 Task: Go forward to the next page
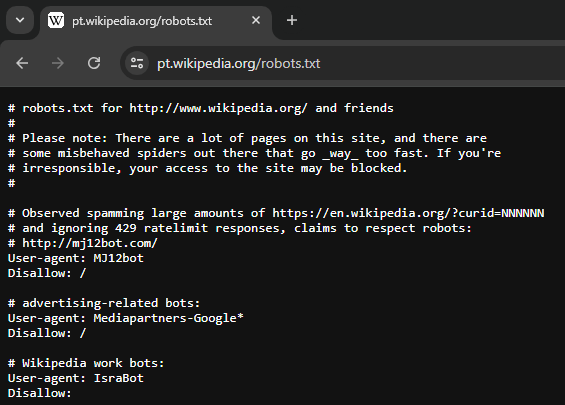[x=58, y=63]
